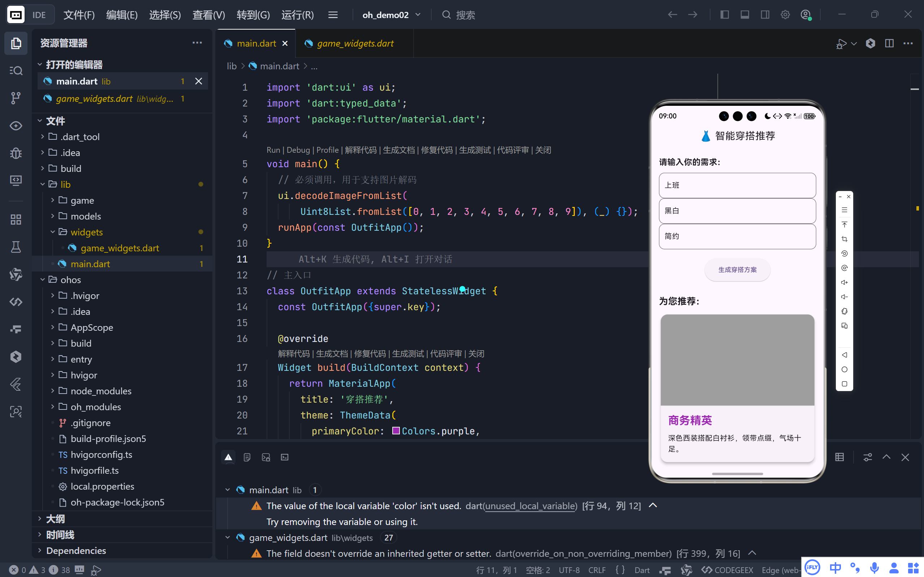
Task: Click emulator home circle button
Action: 844,369
